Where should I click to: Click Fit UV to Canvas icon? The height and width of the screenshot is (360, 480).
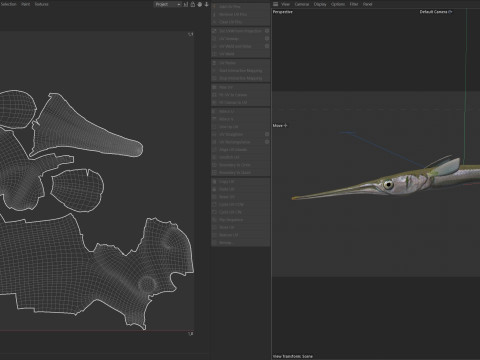point(215,95)
